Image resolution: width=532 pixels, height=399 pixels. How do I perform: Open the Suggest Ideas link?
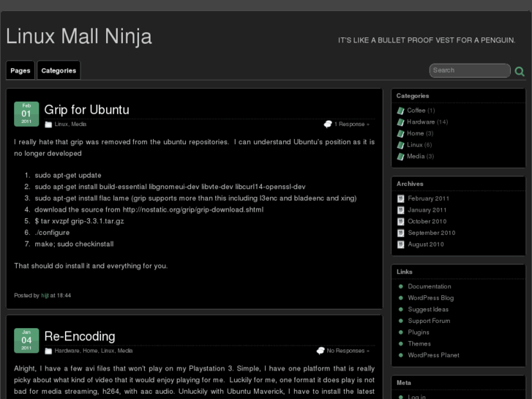tap(428, 310)
